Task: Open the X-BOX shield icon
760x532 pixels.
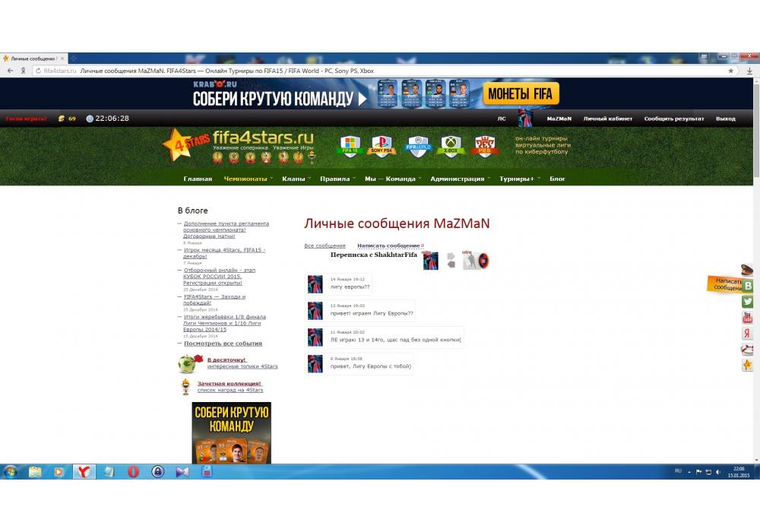Action: click(451, 145)
